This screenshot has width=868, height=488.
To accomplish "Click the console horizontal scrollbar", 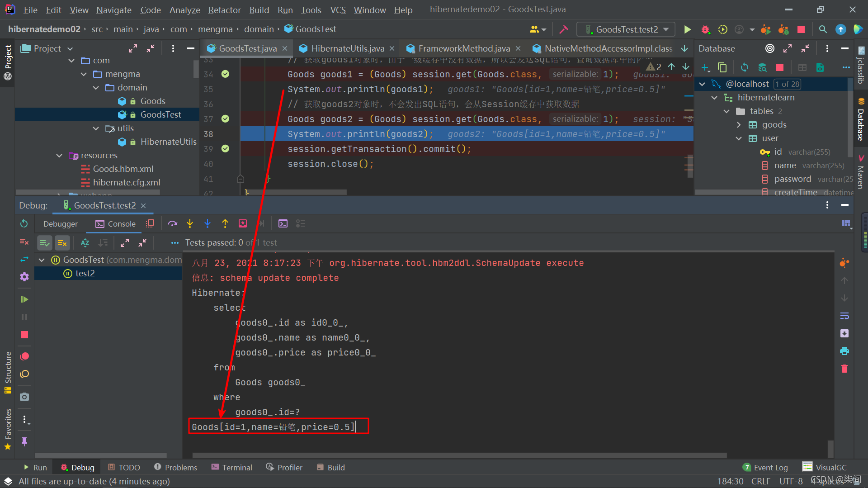I will coord(459,455).
